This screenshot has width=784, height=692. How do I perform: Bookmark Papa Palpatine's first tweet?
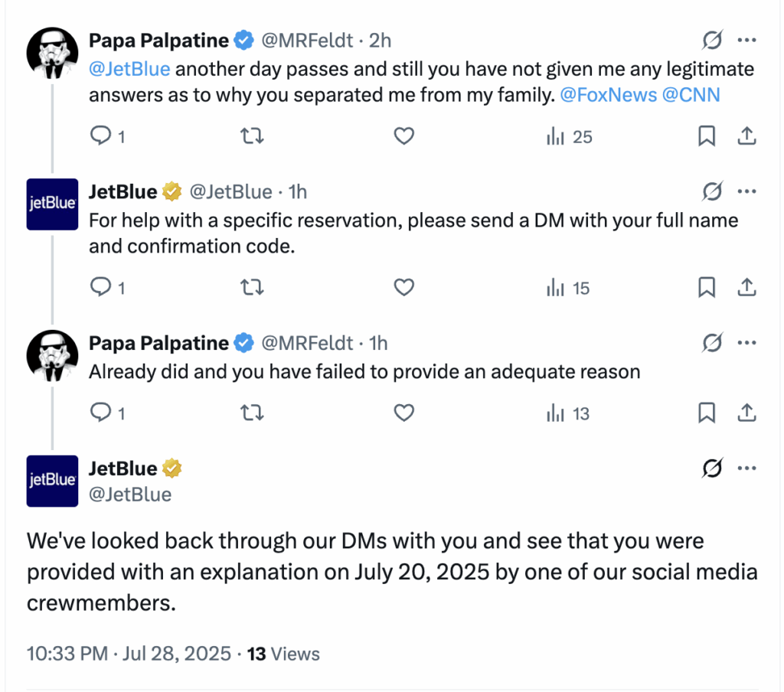pos(707,137)
